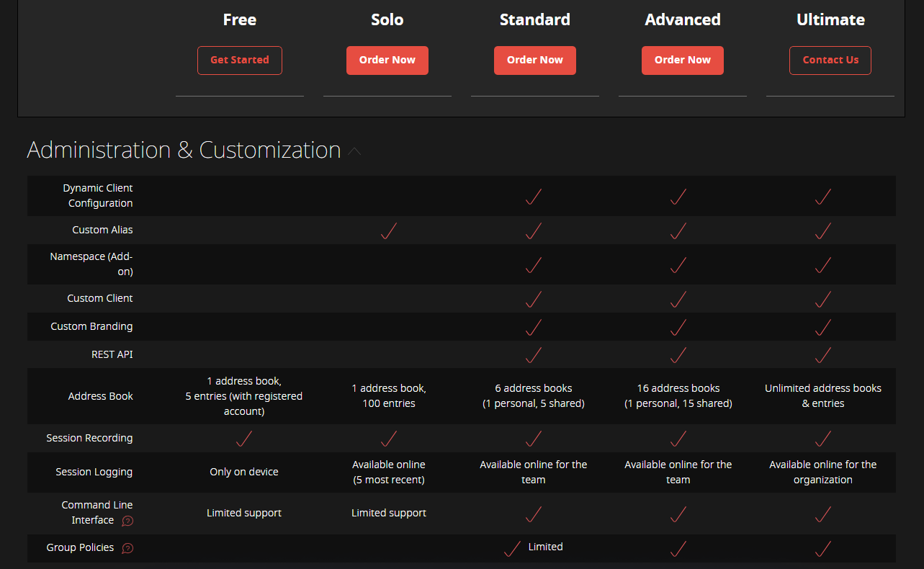924x569 pixels.
Task: Click the Advanced checkmark for Custom Branding
Action: pos(678,327)
